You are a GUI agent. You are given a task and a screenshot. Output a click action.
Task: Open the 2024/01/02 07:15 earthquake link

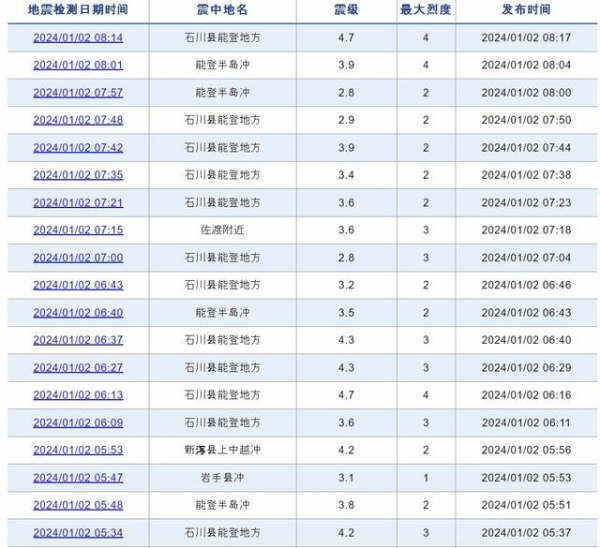pos(78,230)
